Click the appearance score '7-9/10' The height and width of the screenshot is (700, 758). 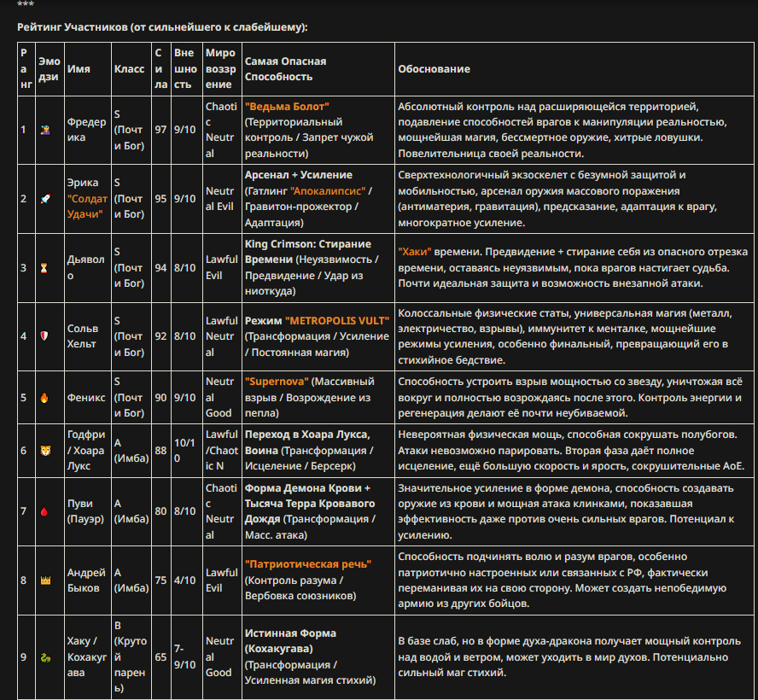tap(184, 656)
